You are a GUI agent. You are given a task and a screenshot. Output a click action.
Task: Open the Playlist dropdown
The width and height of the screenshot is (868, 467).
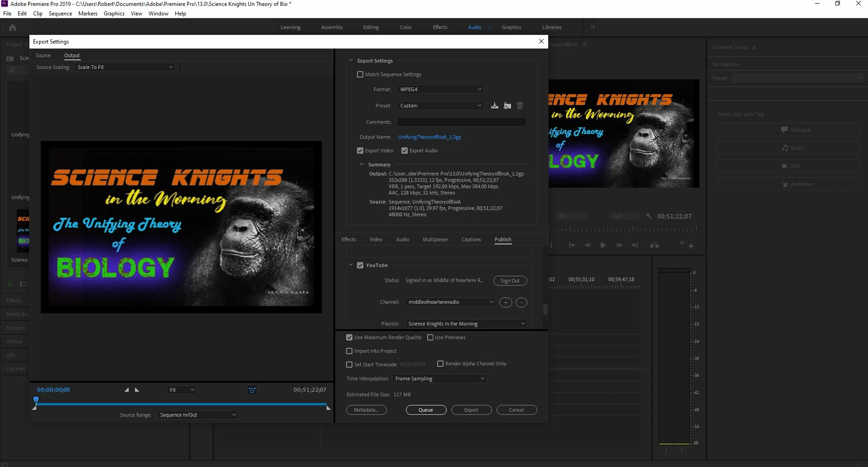[x=466, y=324]
